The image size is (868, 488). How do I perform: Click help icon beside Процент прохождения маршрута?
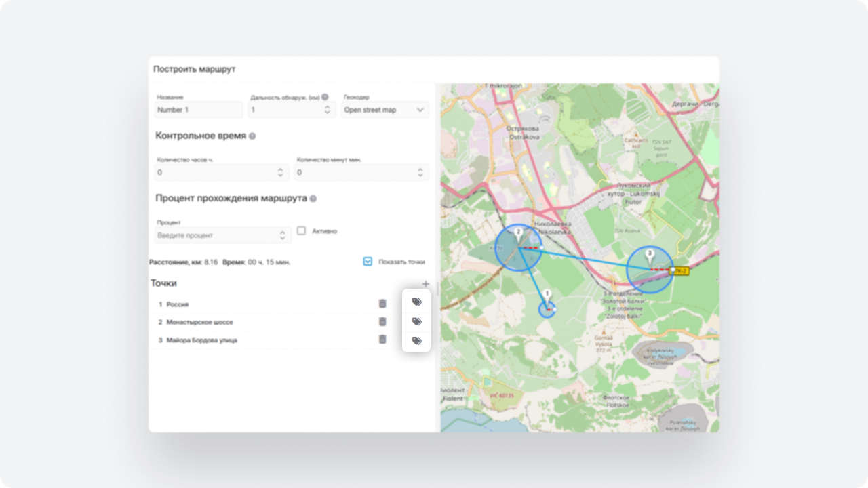click(x=313, y=199)
